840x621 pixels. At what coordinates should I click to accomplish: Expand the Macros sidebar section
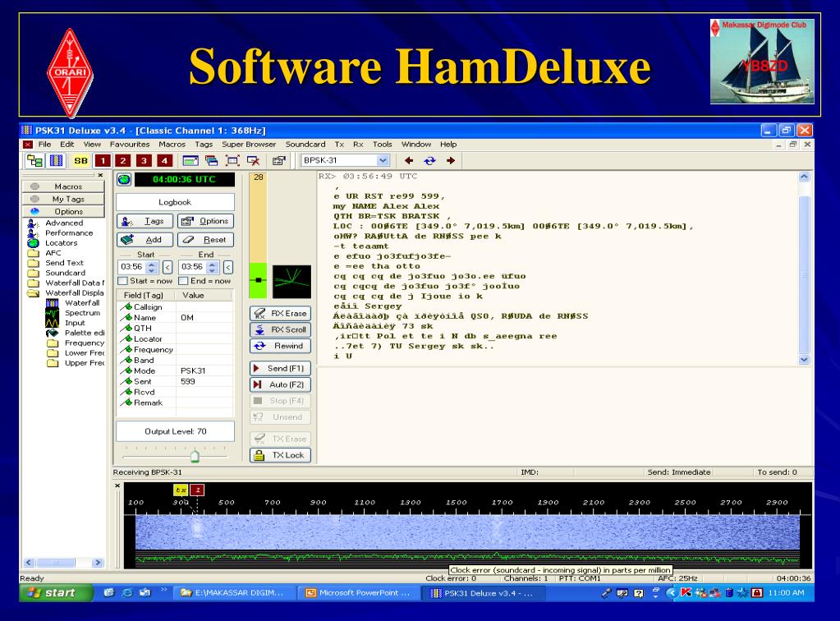63,186
